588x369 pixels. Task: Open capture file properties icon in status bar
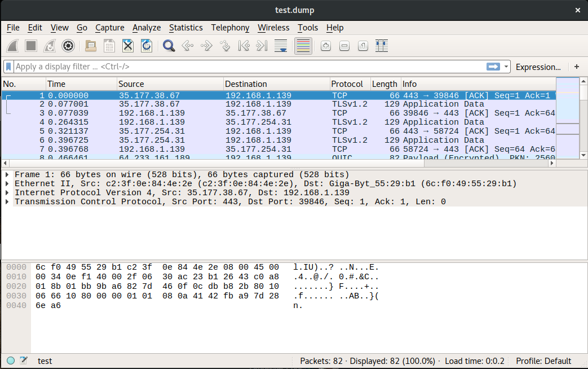24,361
